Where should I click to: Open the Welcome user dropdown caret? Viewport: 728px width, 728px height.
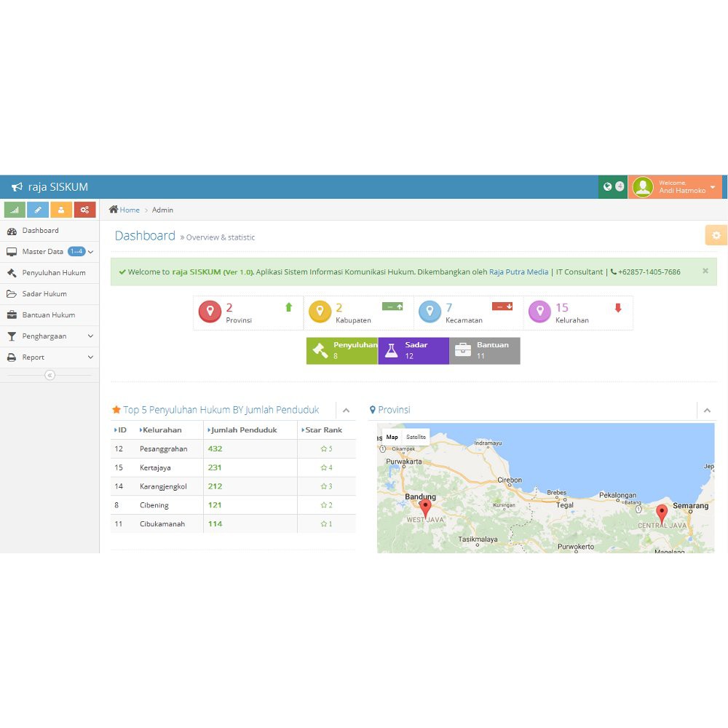(713, 187)
